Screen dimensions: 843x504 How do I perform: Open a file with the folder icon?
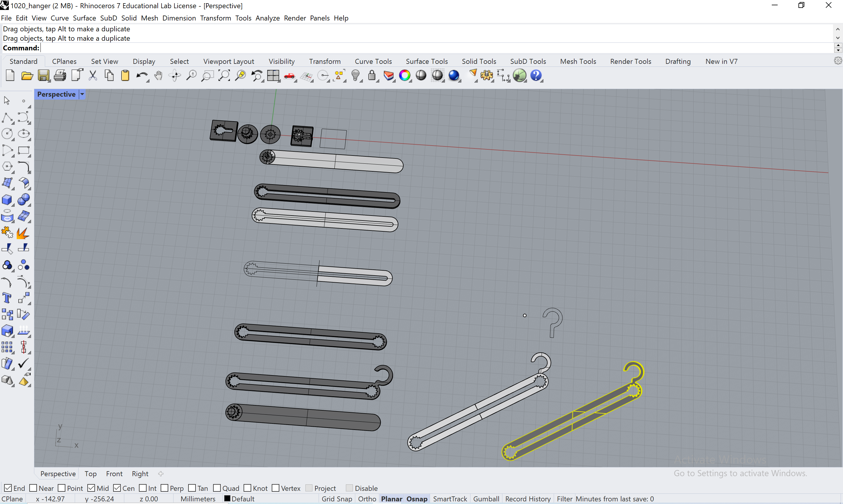27,75
